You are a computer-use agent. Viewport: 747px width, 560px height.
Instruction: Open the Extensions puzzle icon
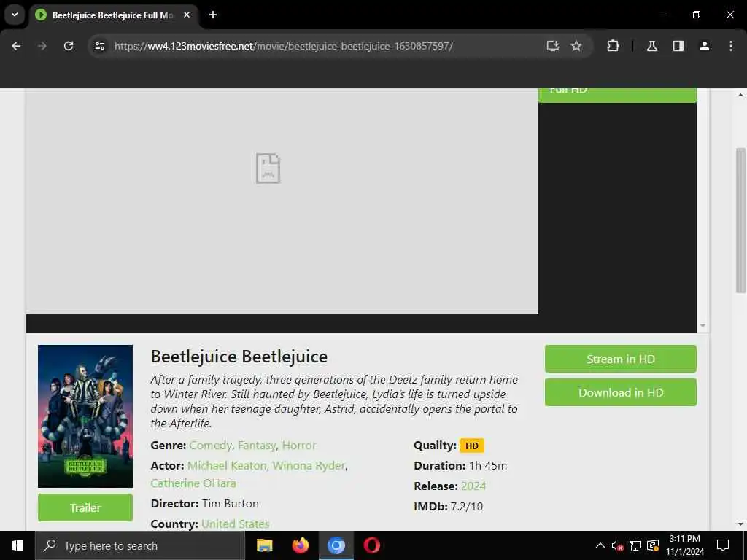613,46
